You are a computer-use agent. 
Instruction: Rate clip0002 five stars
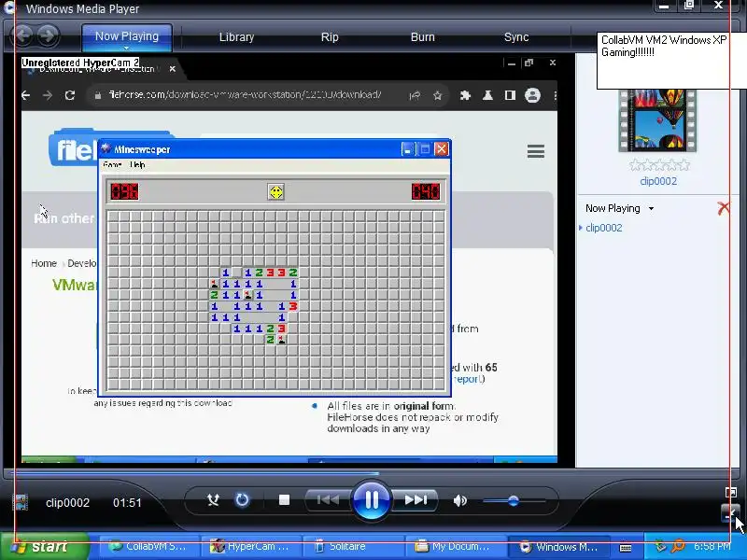pos(684,165)
